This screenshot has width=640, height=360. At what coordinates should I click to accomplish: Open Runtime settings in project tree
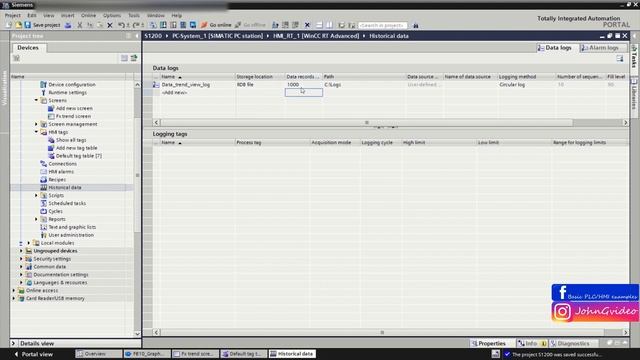pos(67,93)
